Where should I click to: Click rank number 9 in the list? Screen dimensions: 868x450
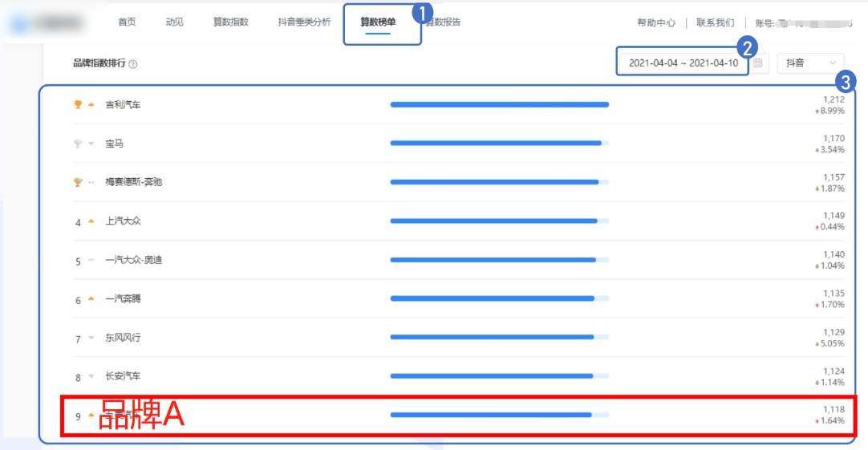[x=78, y=416]
